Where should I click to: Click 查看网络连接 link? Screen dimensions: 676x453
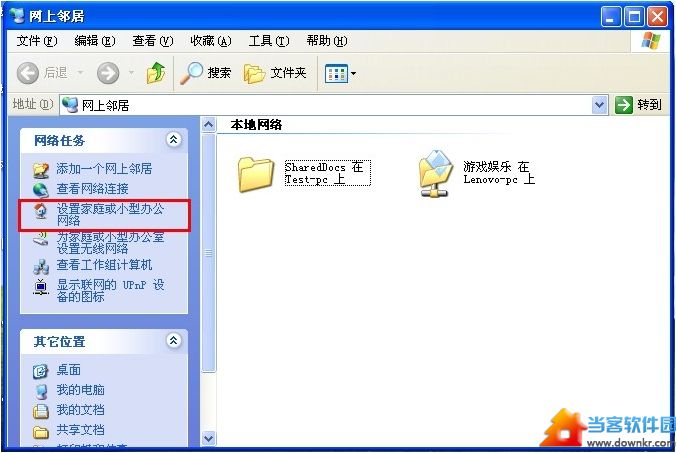click(92, 189)
